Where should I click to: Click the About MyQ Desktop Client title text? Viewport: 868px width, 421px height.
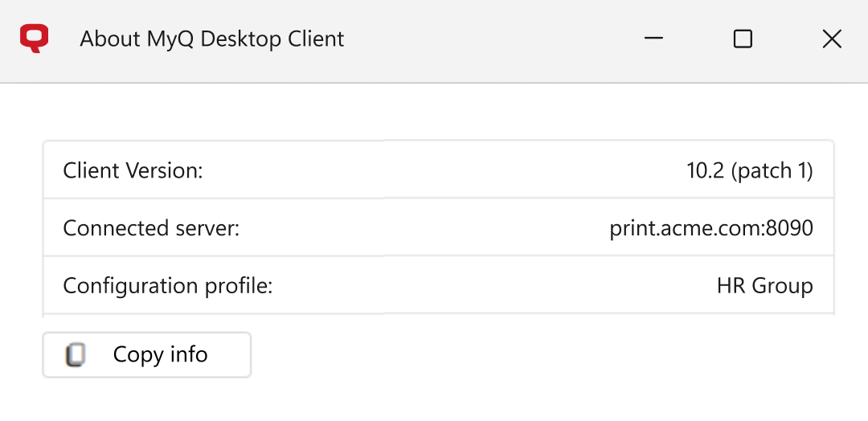(x=212, y=39)
